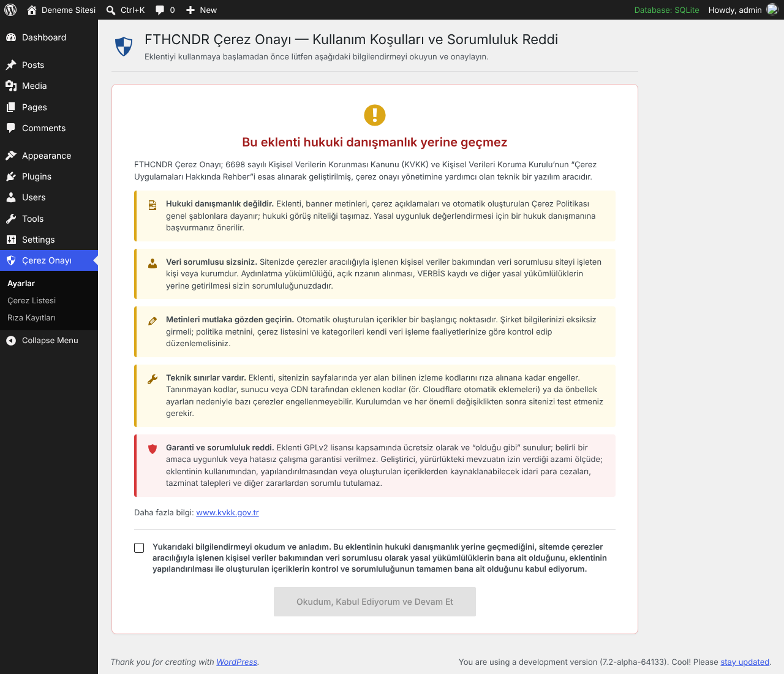
Task: Click the Appearance paintbrush icon
Action: click(11, 156)
